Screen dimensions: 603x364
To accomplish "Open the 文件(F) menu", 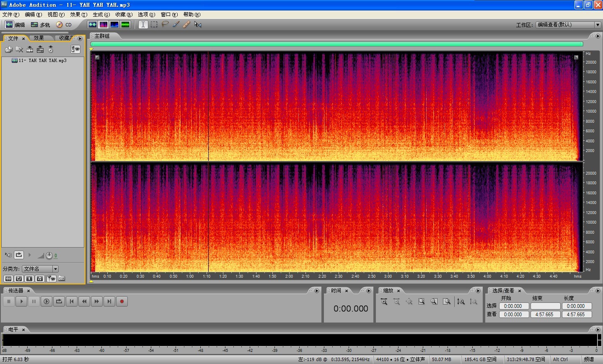I will click(x=11, y=15).
